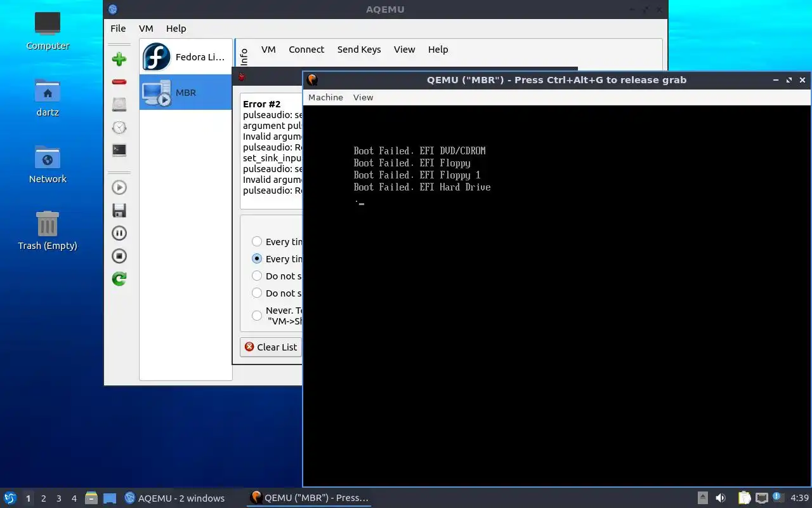Click the clipboard tray icon
This screenshot has width=812, height=508.
pos(745,498)
